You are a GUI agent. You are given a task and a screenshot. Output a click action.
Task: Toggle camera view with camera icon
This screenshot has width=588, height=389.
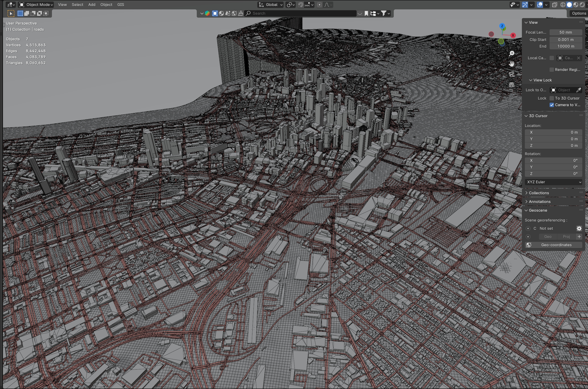pyautogui.click(x=511, y=74)
